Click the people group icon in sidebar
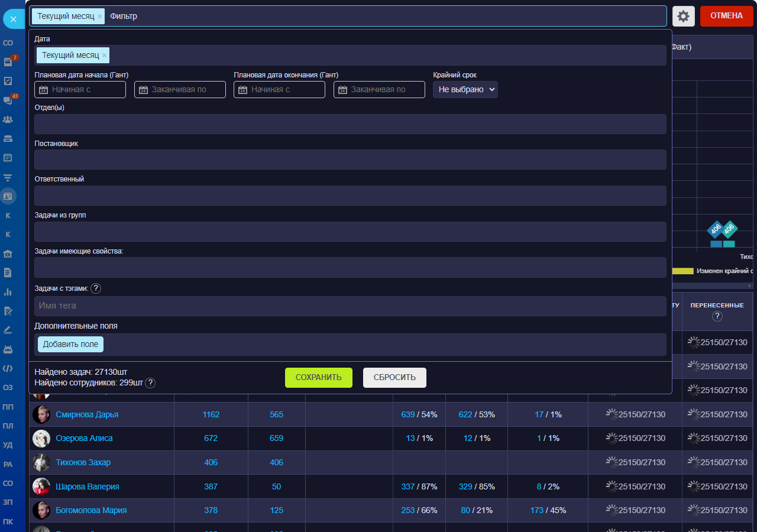The height and width of the screenshot is (532, 757). pyautogui.click(x=8, y=119)
